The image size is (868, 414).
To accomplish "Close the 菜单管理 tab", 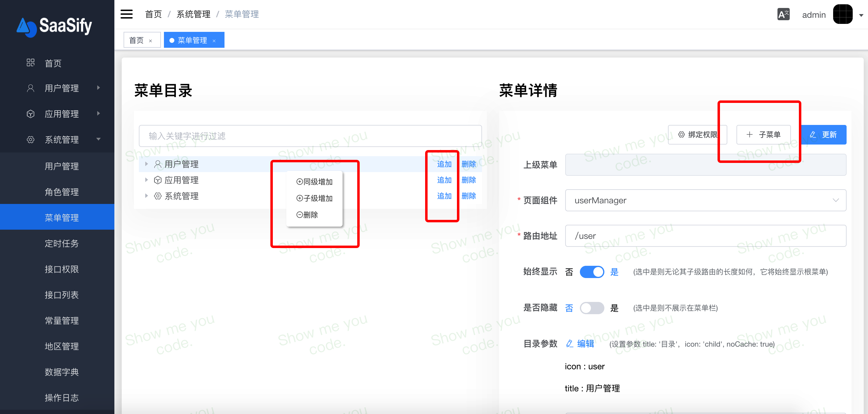I will [213, 41].
